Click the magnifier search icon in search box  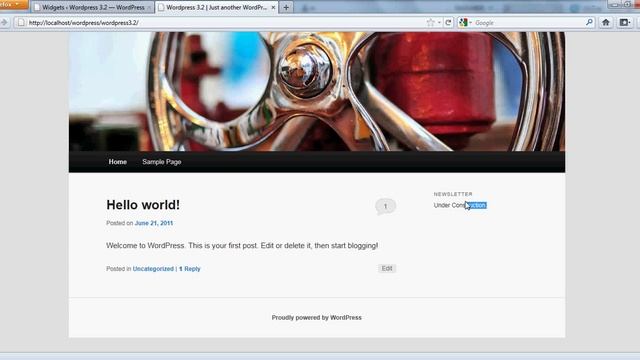589,22
